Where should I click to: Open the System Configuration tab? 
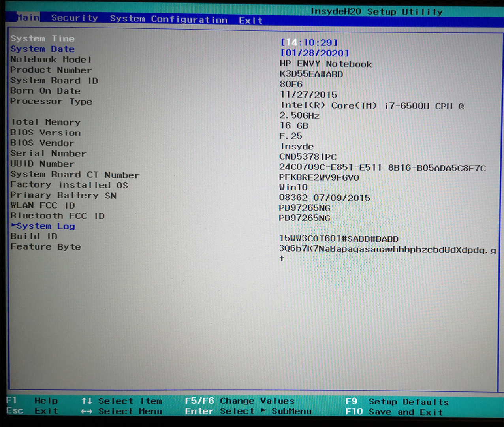tap(168, 19)
